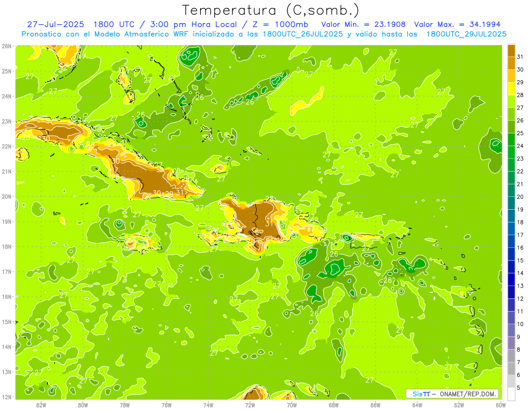
Task: Click the dark brown swatch above 31 on the scale
Action: [512, 51]
